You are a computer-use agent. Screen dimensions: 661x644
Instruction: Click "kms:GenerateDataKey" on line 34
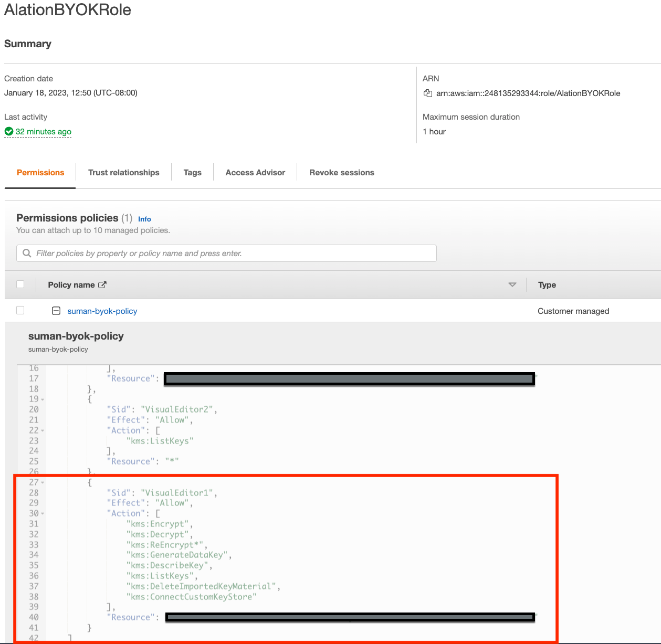coord(177,555)
